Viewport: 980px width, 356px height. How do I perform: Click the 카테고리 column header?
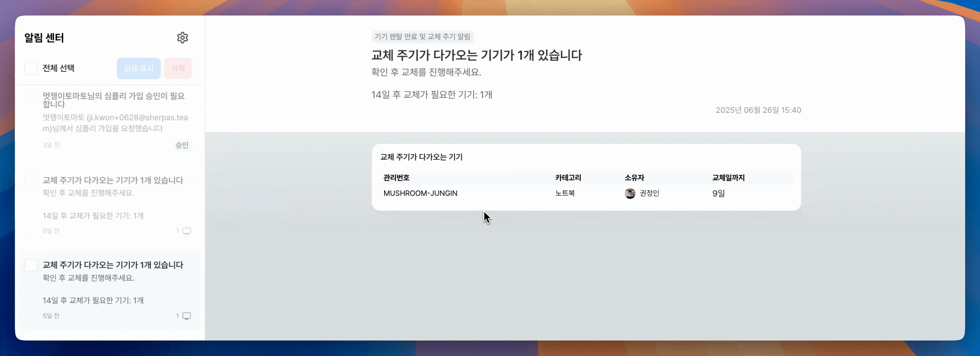click(x=568, y=178)
